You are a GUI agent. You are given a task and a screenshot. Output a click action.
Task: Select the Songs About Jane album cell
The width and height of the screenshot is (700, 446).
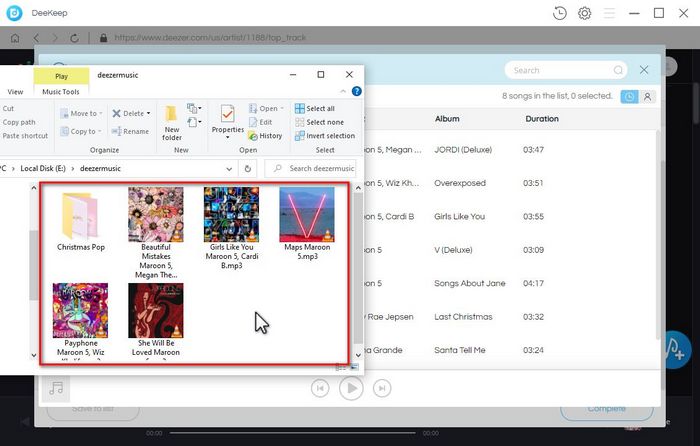(470, 283)
